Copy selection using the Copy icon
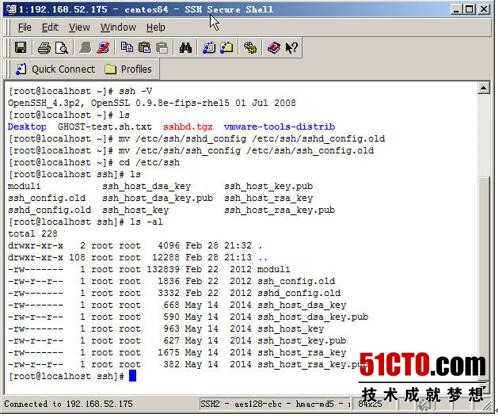 coord(127,47)
